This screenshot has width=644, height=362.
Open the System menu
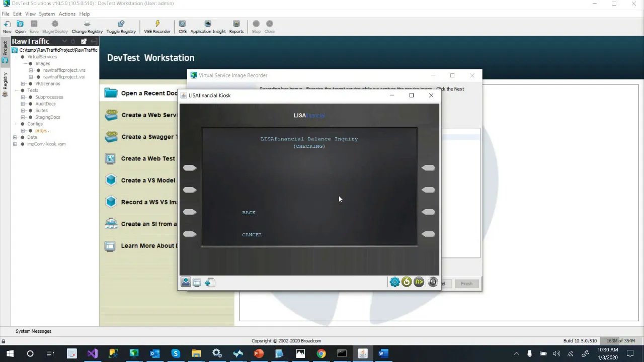tap(47, 14)
